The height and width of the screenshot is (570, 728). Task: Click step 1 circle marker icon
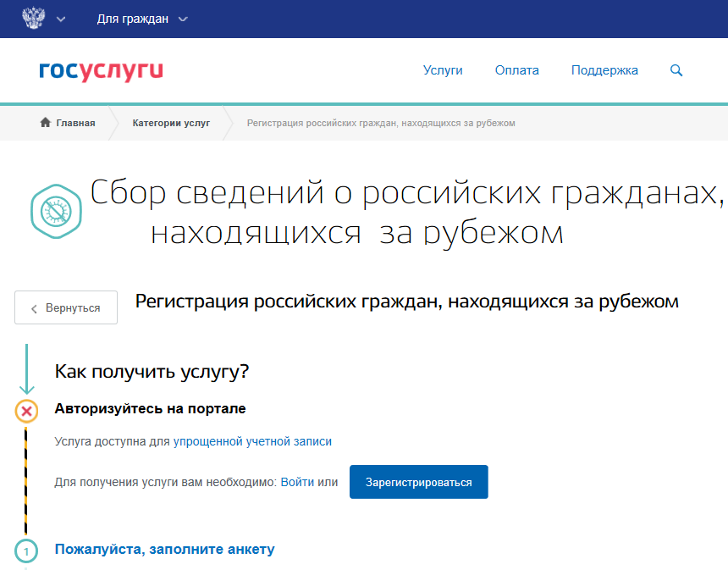coord(26,551)
